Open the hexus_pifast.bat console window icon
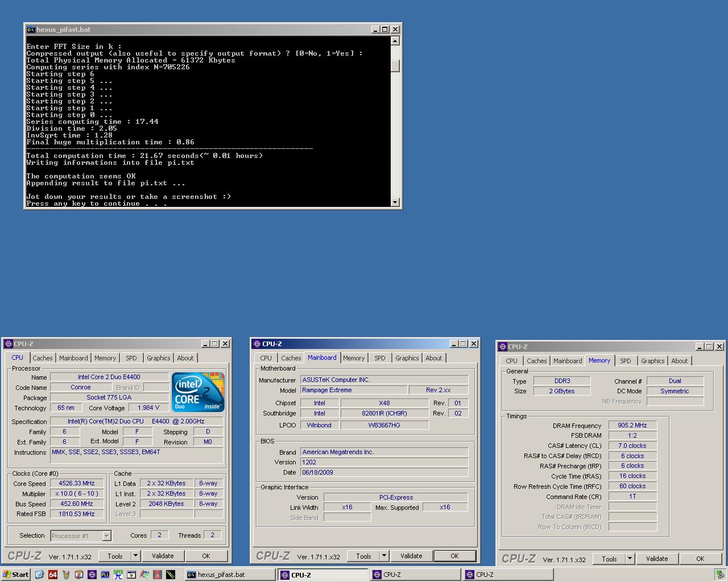The width and height of the screenshot is (728, 582). [x=31, y=30]
